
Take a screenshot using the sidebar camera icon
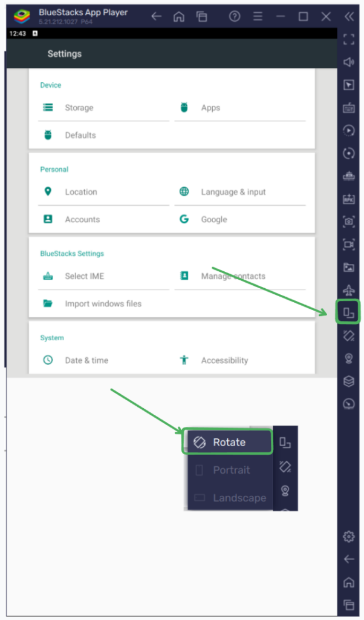pyautogui.click(x=348, y=222)
